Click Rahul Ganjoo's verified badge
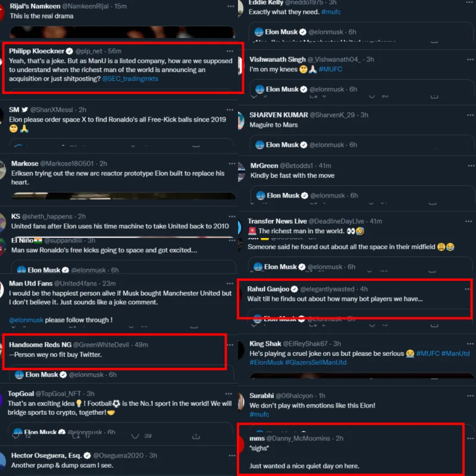Screen dimensions: 476x476 click(294, 289)
